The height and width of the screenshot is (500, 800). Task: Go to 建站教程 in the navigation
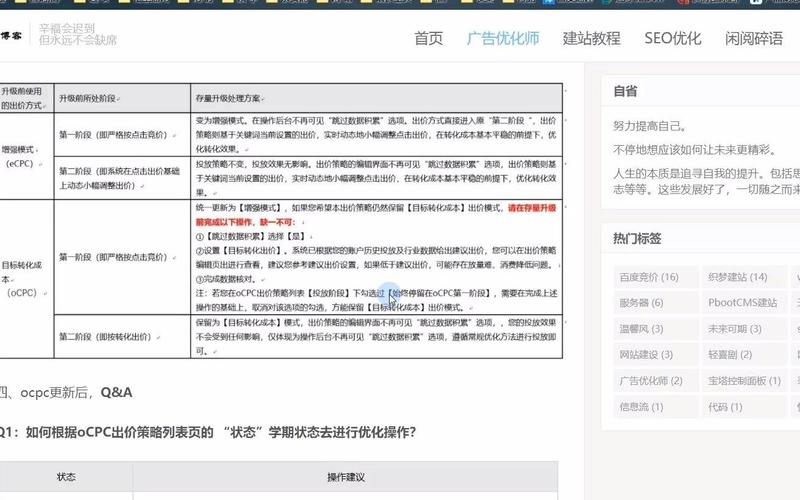tap(591, 38)
